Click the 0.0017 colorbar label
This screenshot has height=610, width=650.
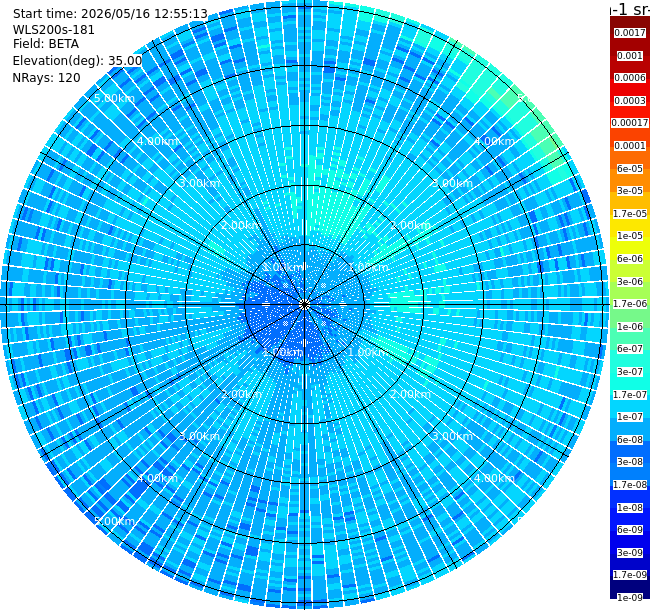630,33
